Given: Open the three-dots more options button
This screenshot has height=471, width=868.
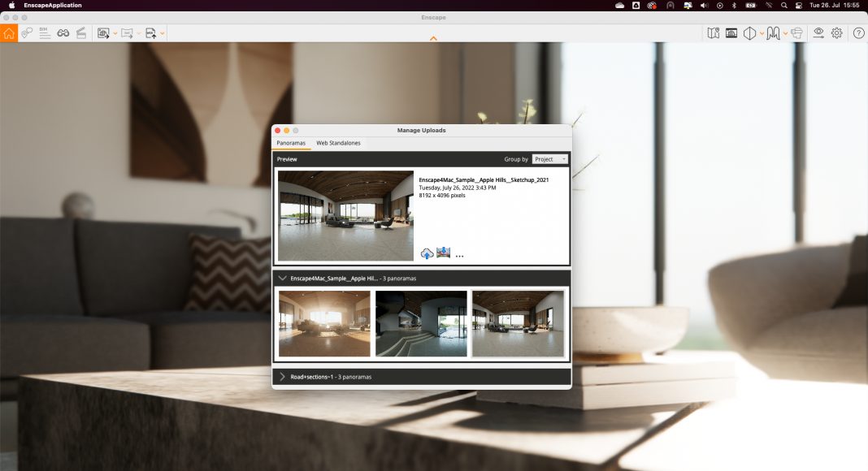Looking at the screenshot, I should click(x=459, y=256).
